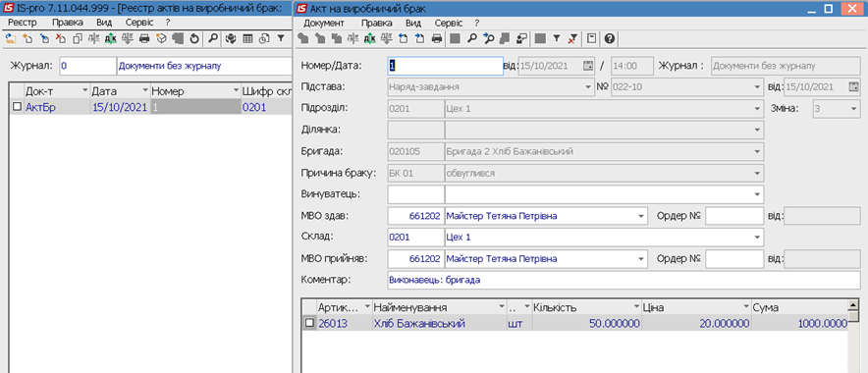Image resolution: width=868 pixels, height=373 pixels.
Task: Click document with left blue arrow icon
Action: point(403,38)
